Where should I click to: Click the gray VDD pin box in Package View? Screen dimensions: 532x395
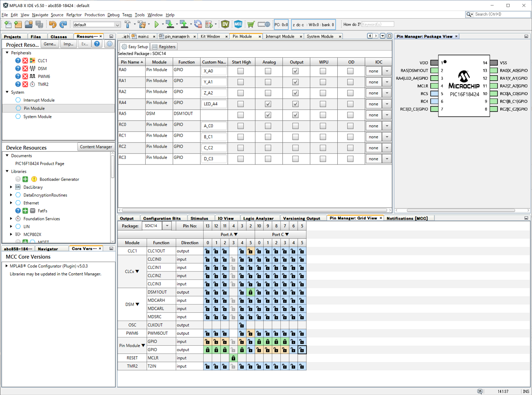tap(434, 63)
